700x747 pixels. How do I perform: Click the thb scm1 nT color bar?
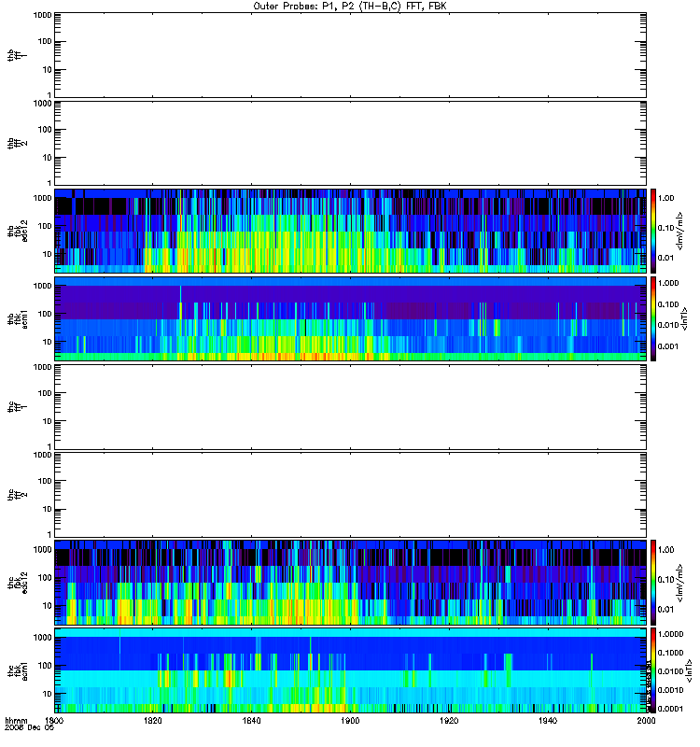(653, 318)
